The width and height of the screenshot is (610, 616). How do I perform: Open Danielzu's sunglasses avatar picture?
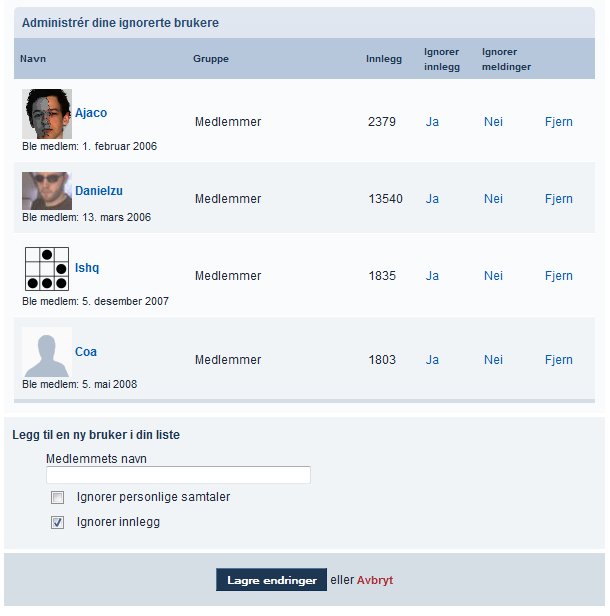pos(47,191)
